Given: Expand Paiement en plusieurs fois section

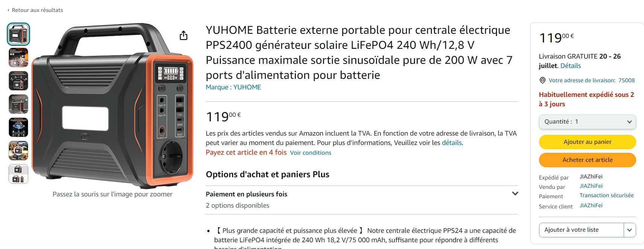Looking at the screenshot, I should [515, 194].
